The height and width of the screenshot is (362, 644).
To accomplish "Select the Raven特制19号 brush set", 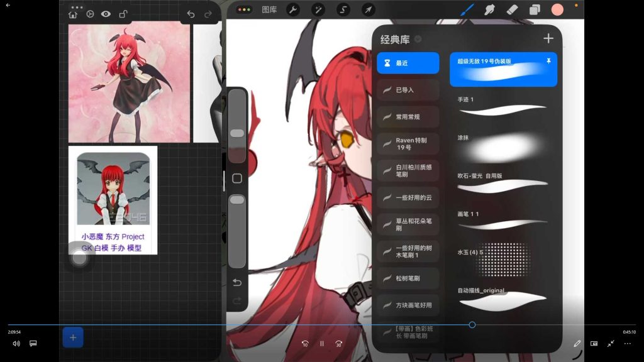I will tap(408, 144).
